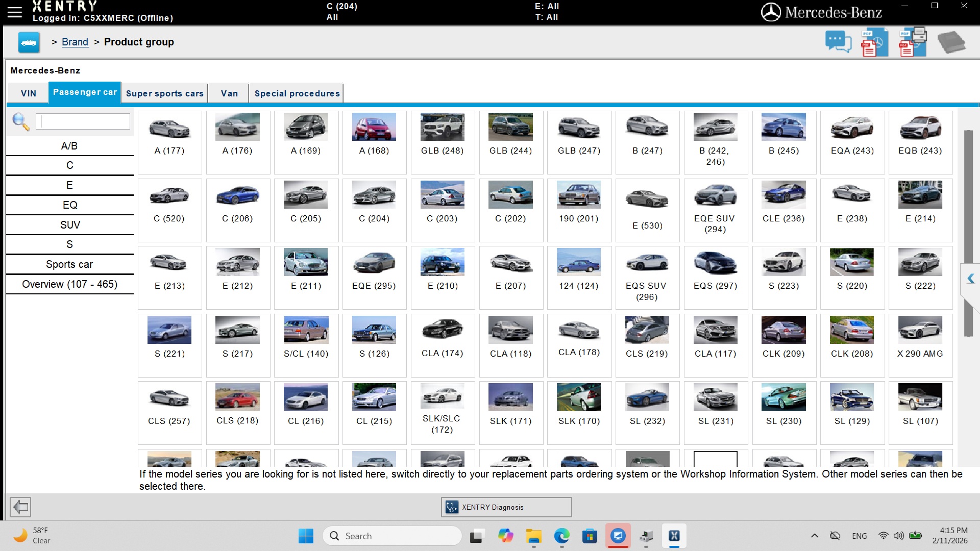Choose the GLB (248) model

click(443, 142)
